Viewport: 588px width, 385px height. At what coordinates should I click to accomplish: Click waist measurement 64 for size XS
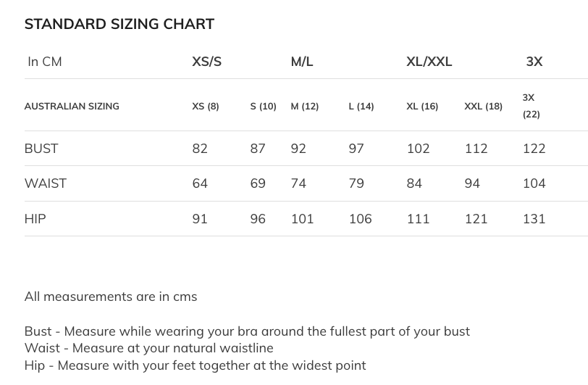pyautogui.click(x=200, y=183)
